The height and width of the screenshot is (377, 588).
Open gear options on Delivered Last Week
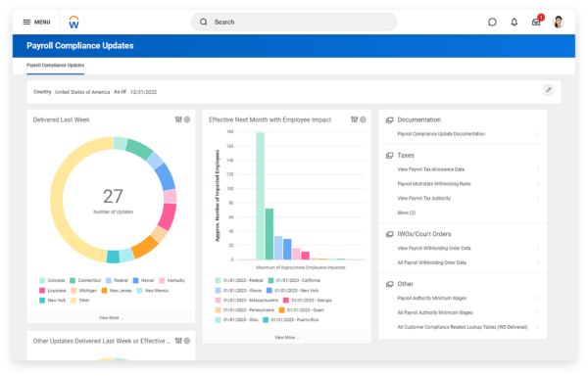187,119
